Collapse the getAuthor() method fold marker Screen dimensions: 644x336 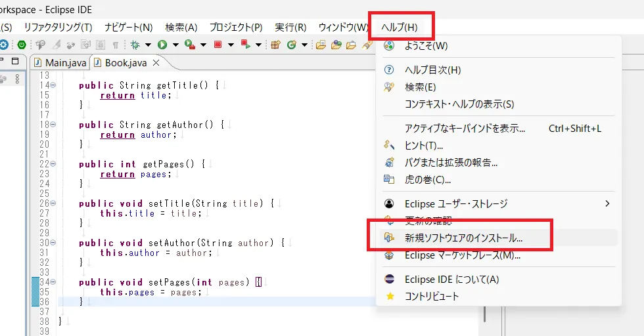click(53, 124)
